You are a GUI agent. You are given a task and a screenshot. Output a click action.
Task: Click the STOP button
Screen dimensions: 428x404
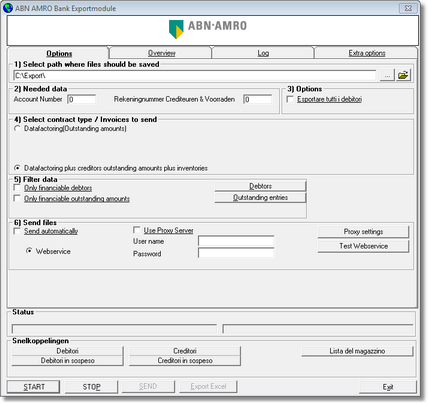(91, 387)
